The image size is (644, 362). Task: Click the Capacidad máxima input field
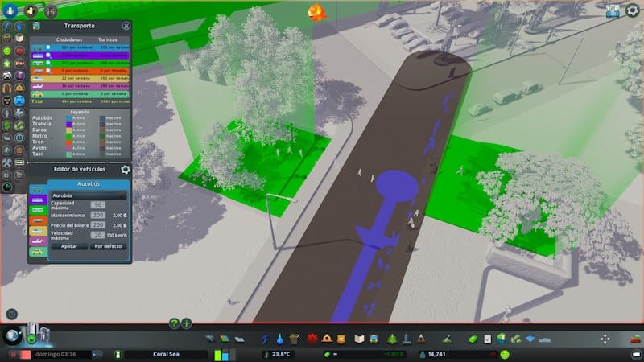(x=97, y=204)
